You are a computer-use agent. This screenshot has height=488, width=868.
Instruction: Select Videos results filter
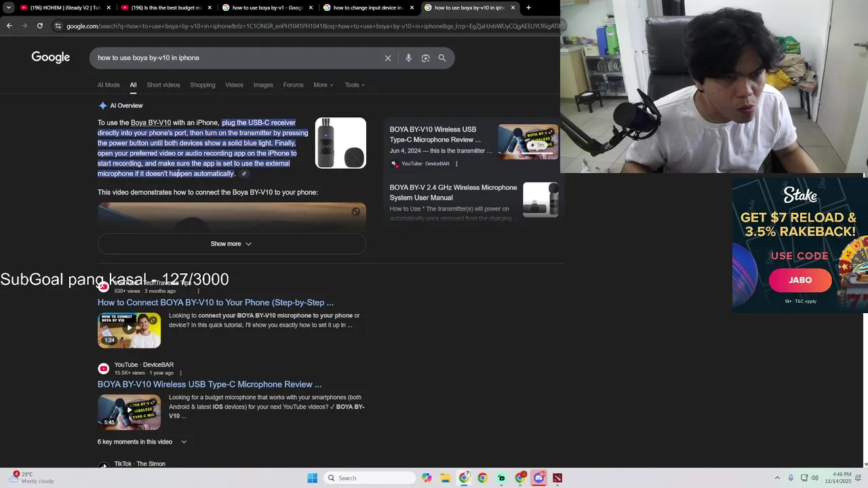pos(234,85)
